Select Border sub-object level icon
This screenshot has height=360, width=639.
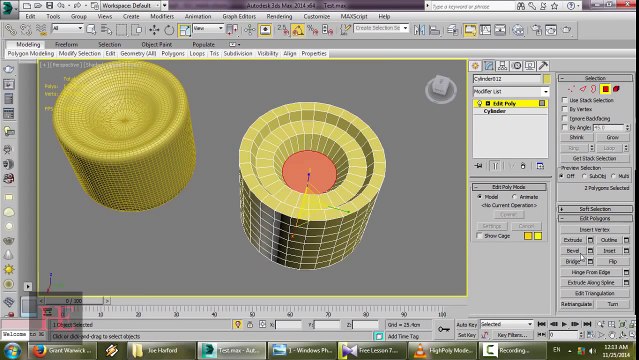594,89
